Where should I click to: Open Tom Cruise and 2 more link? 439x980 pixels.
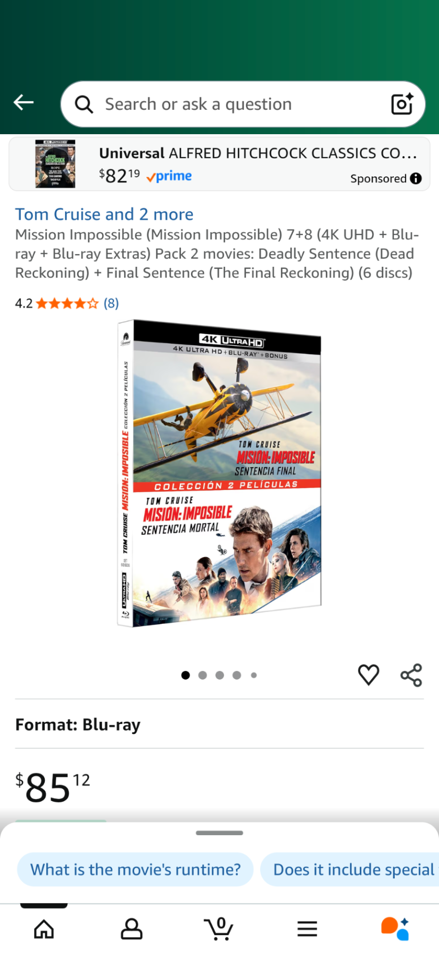click(104, 214)
